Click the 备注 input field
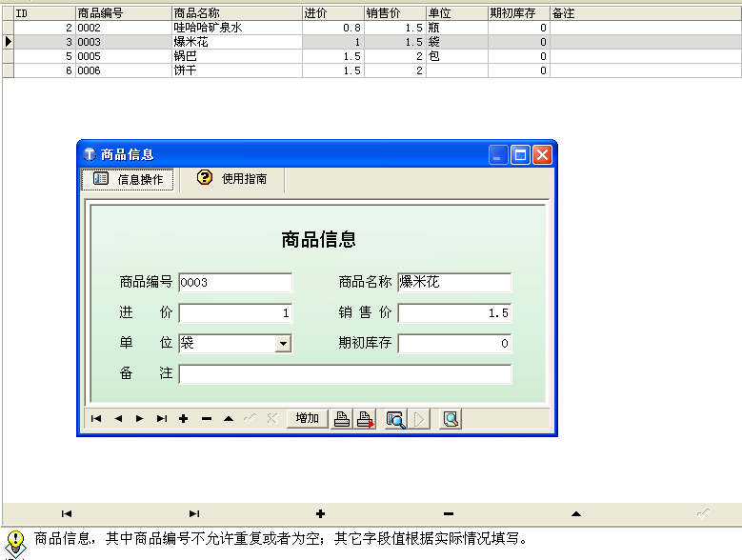The height and width of the screenshot is (560, 742). tap(345, 373)
